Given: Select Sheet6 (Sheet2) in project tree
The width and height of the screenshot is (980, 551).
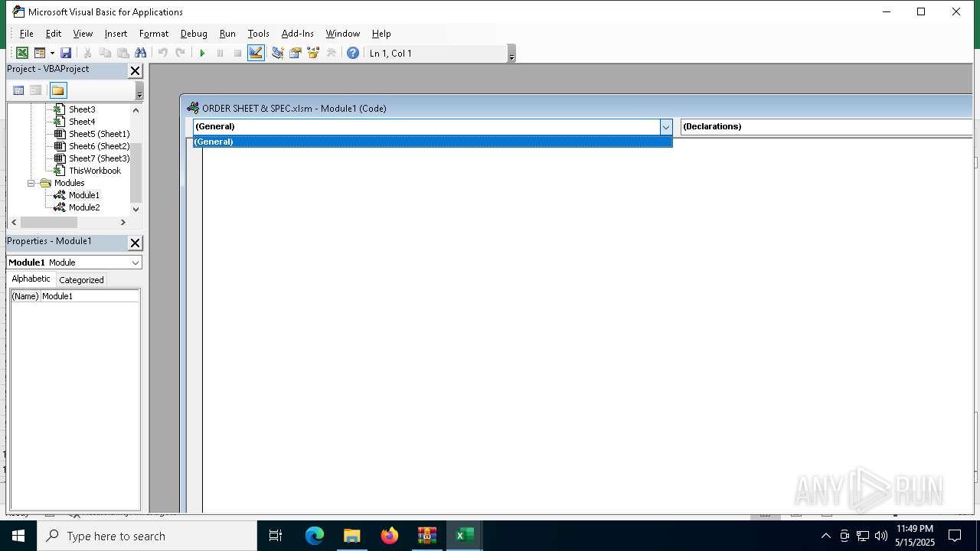Looking at the screenshot, I should [100, 146].
